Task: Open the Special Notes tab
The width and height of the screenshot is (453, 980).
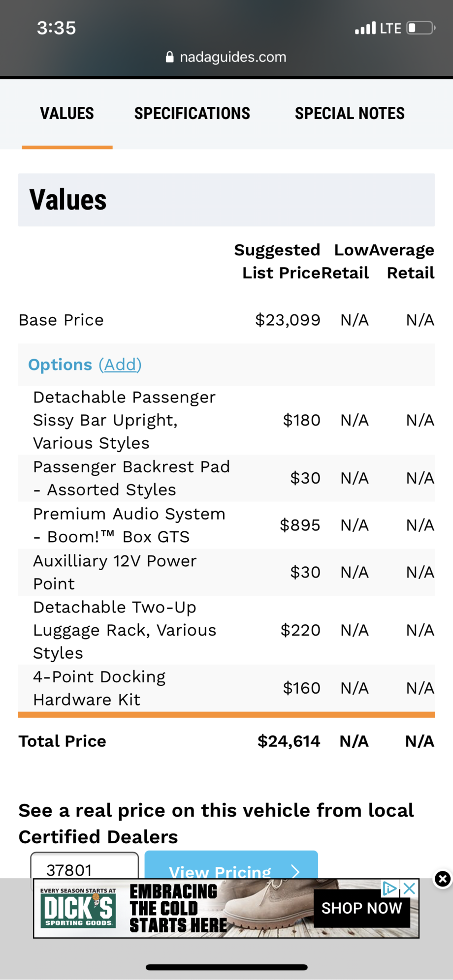Action: pos(350,114)
